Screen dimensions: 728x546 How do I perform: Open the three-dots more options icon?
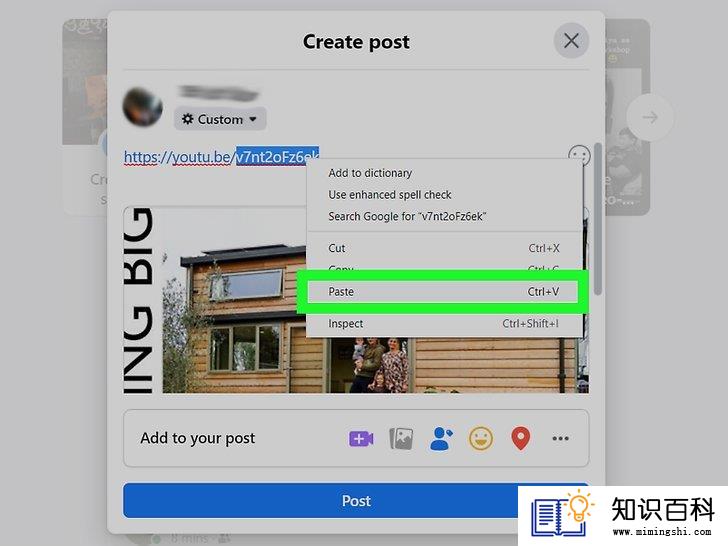(560, 438)
